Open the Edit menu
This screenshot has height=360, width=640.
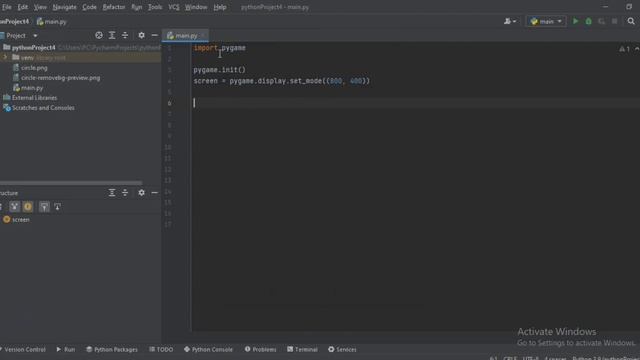[22, 7]
